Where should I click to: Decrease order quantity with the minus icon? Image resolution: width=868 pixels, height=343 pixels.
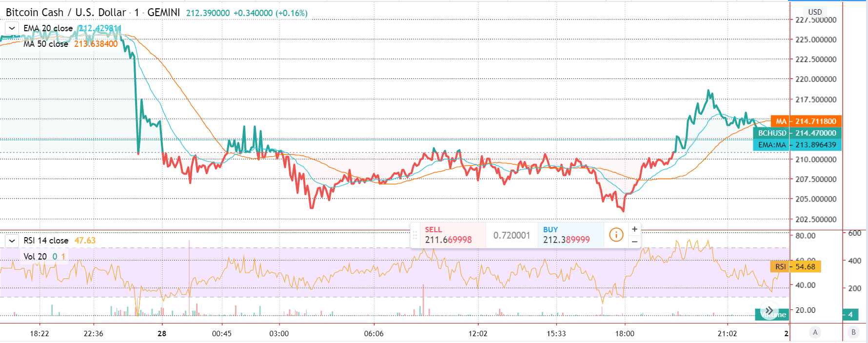coord(634,242)
